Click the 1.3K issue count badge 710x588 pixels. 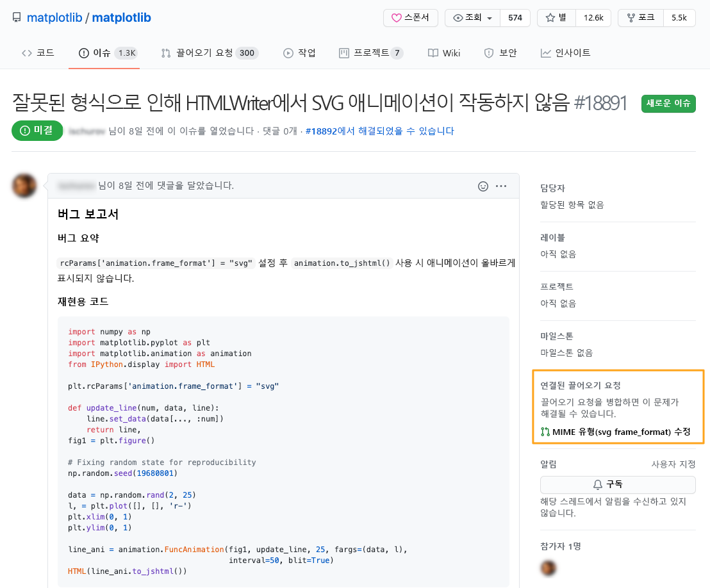coord(127,53)
